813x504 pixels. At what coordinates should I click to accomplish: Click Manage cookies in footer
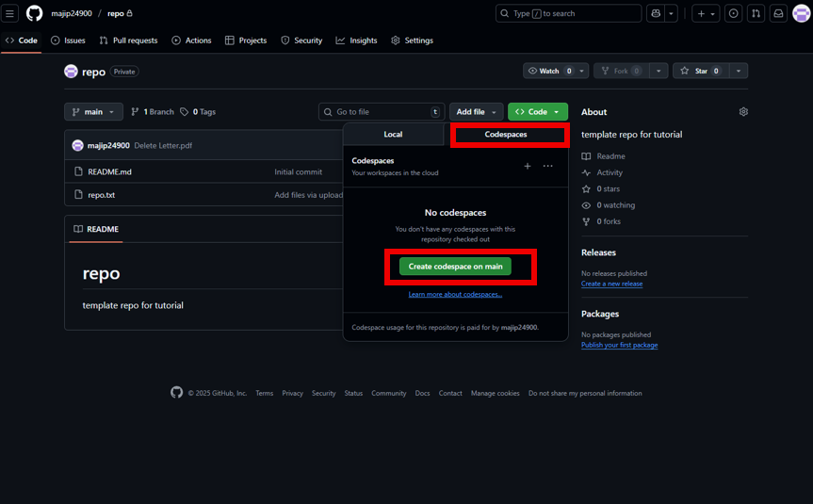496,393
